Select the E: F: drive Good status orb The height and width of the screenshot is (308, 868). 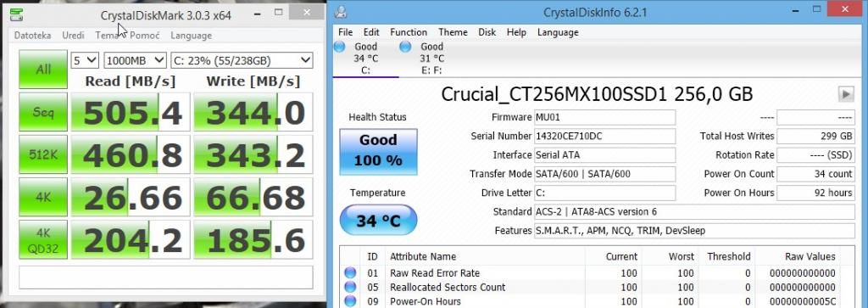(405, 47)
